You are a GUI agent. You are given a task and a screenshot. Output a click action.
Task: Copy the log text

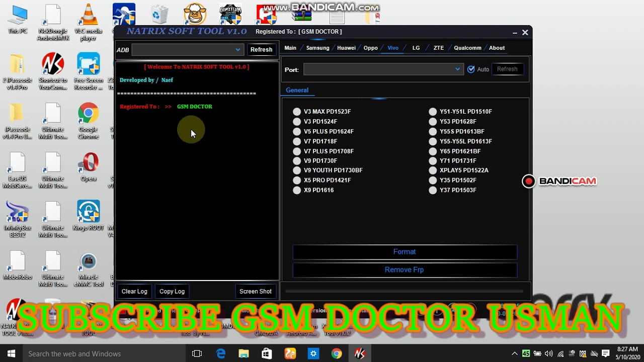[172, 292]
